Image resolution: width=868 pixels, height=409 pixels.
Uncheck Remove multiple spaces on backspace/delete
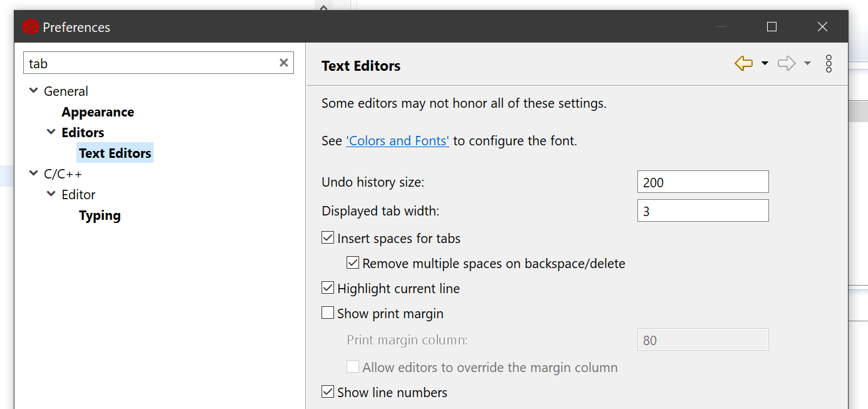[x=353, y=262]
